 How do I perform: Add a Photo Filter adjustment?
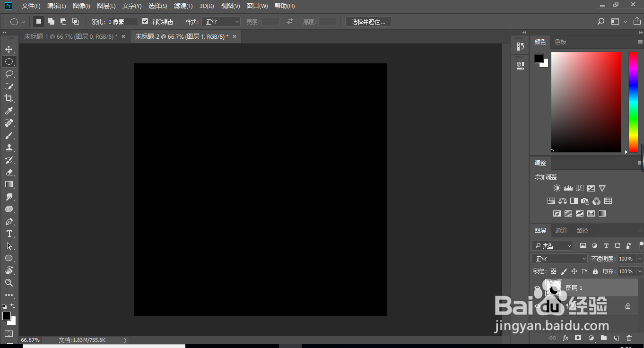click(585, 201)
